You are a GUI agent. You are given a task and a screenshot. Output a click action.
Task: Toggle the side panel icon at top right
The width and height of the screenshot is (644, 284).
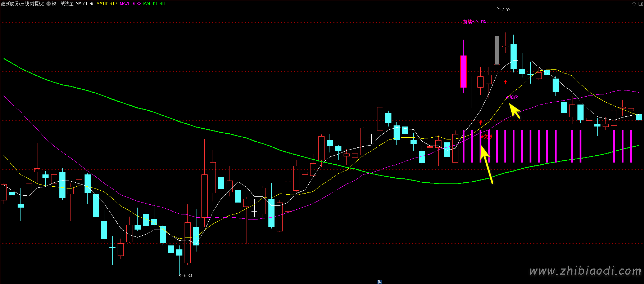pyautogui.click(x=640, y=4)
